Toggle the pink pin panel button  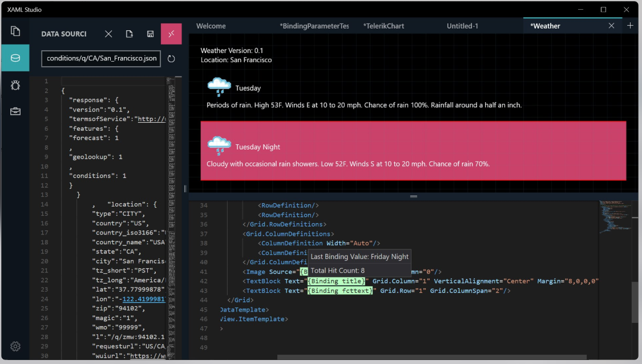tap(171, 34)
